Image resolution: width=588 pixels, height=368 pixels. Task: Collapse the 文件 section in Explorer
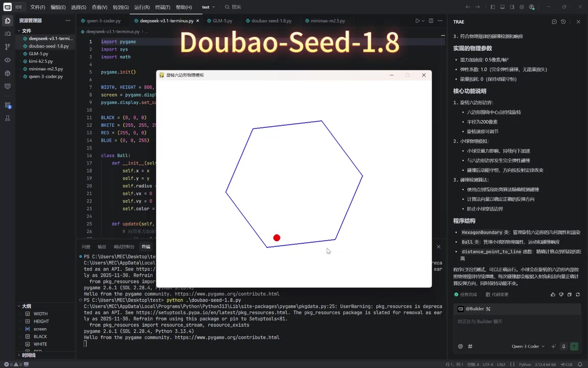(x=26, y=31)
